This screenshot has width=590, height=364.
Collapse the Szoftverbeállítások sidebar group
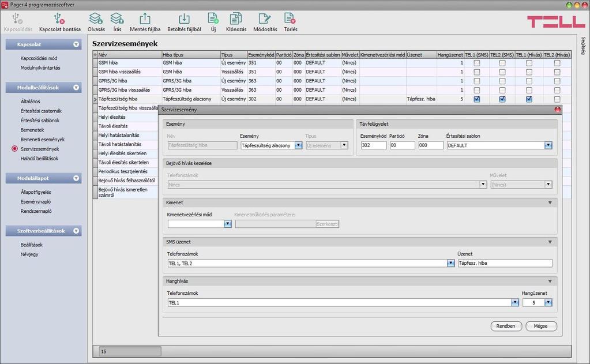pos(76,231)
